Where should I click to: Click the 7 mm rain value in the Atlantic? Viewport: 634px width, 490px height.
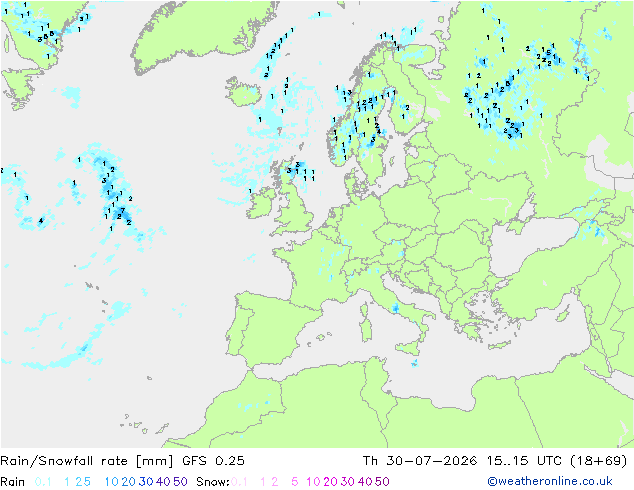click(123, 210)
